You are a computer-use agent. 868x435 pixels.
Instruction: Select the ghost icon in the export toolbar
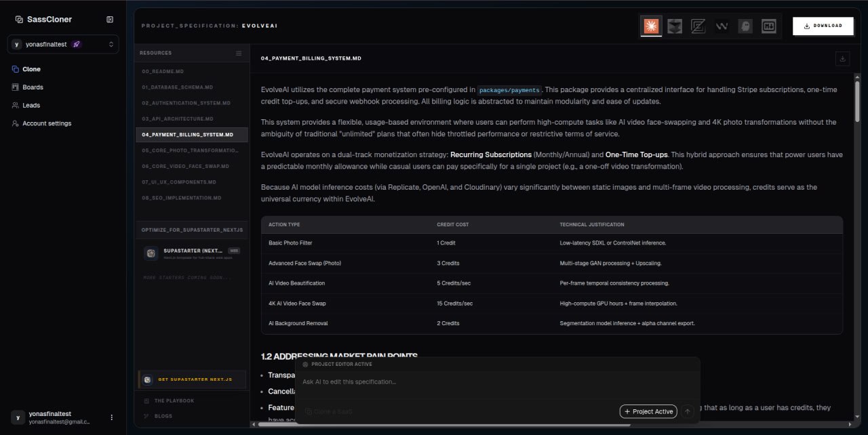point(745,26)
